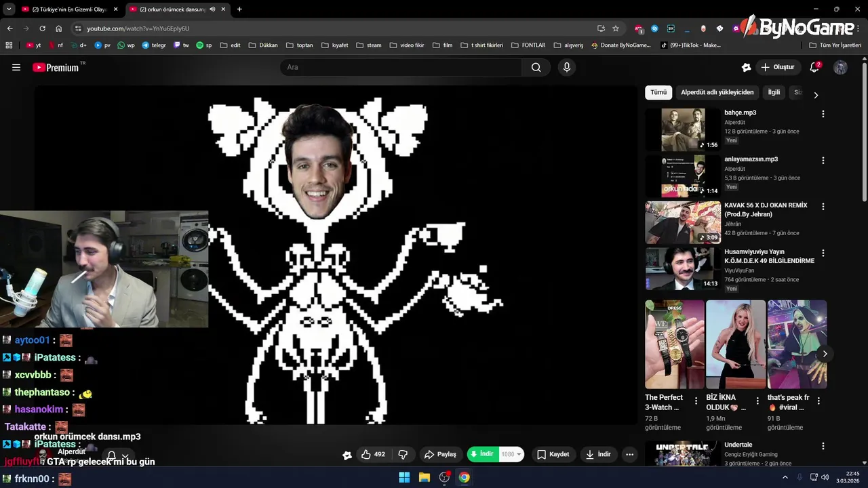Viewport: 868px width, 488px height.
Task: Switch to Chrome in the taskbar
Action: (x=464, y=477)
